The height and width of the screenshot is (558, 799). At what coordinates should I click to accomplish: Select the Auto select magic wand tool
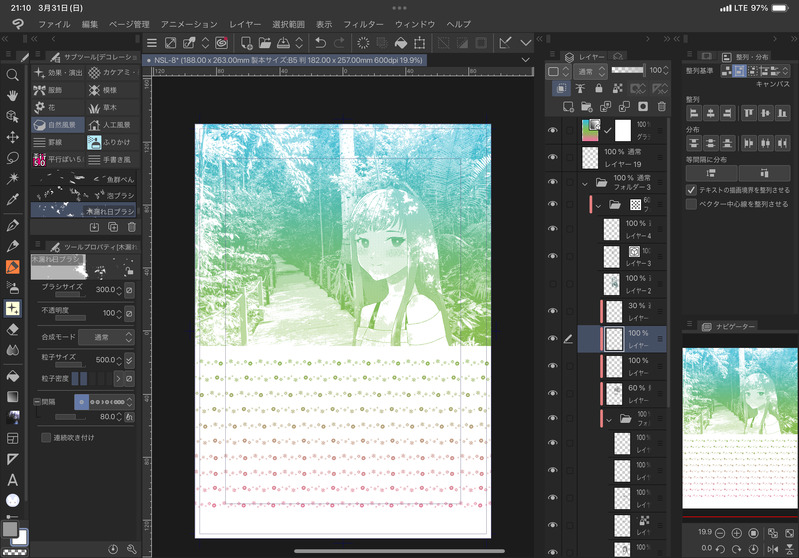(12, 178)
